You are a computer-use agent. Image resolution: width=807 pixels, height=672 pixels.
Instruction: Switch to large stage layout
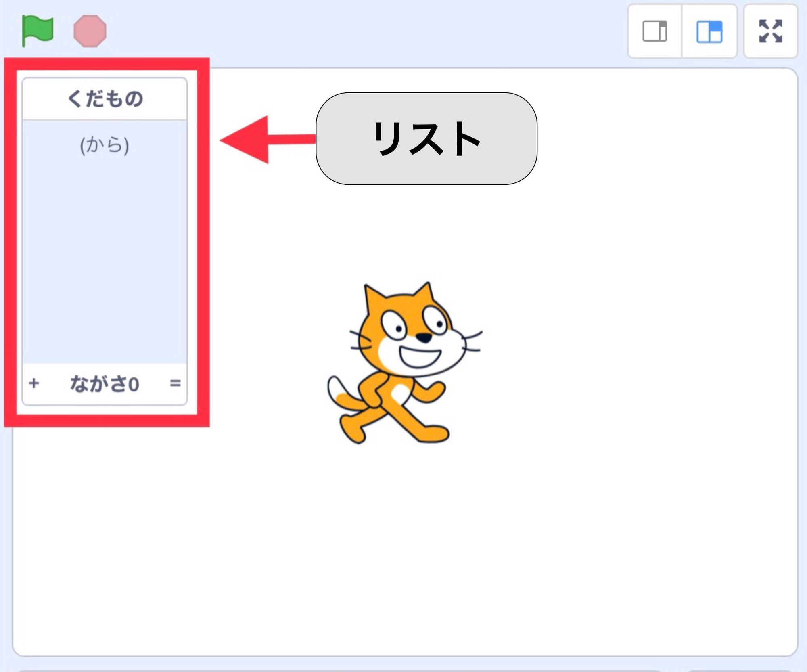click(x=709, y=31)
